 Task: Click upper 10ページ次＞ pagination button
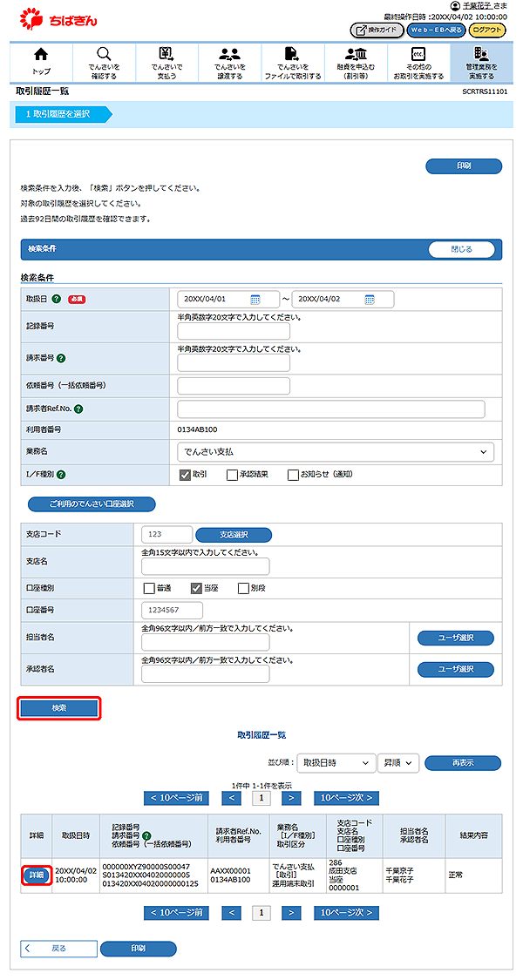click(347, 798)
